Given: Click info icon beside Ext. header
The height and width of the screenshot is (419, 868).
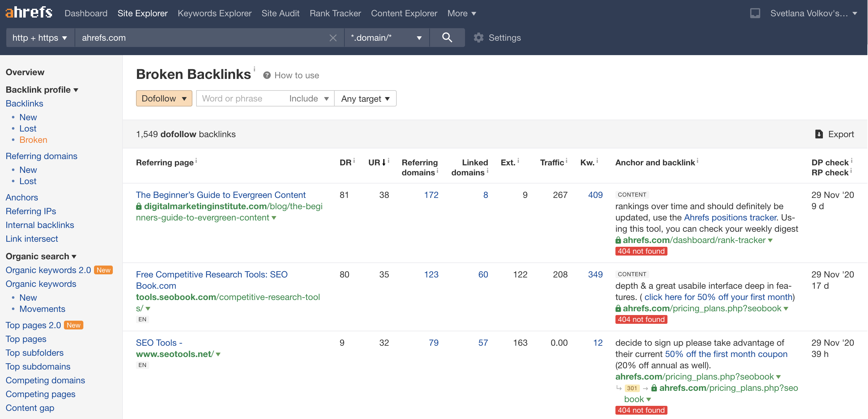Looking at the screenshot, I should click(518, 161).
